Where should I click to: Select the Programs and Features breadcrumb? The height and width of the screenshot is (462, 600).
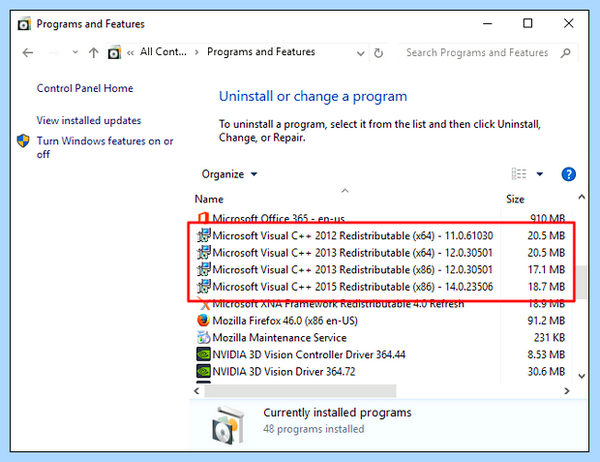261,52
